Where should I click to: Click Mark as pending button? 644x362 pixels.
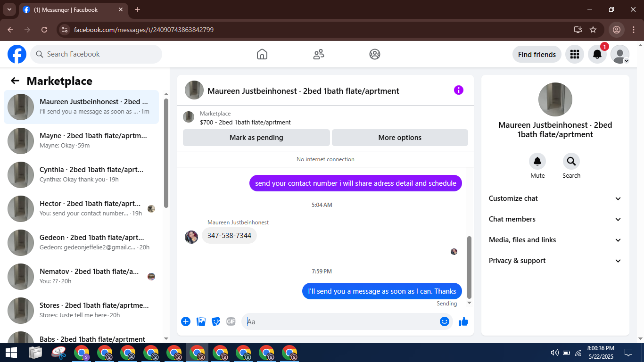[256, 138]
